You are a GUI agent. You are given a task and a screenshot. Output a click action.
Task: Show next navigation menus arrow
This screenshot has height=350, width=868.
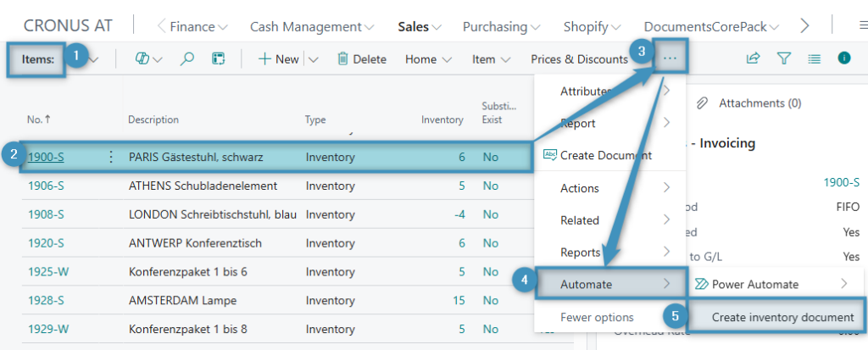point(805,25)
